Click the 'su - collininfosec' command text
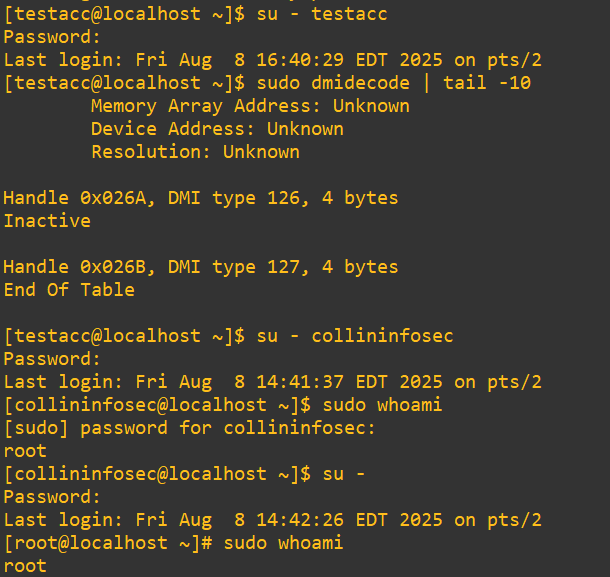610x577 pixels. coord(355,336)
